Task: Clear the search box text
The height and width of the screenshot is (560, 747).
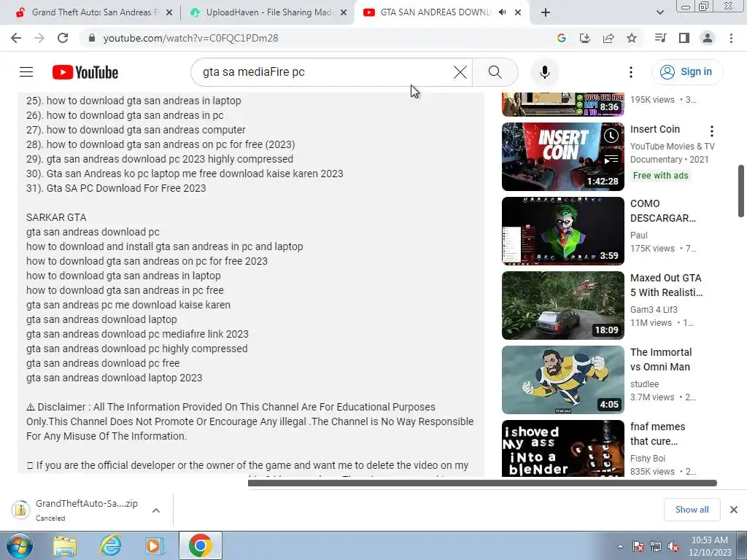Action: click(x=460, y=72)
